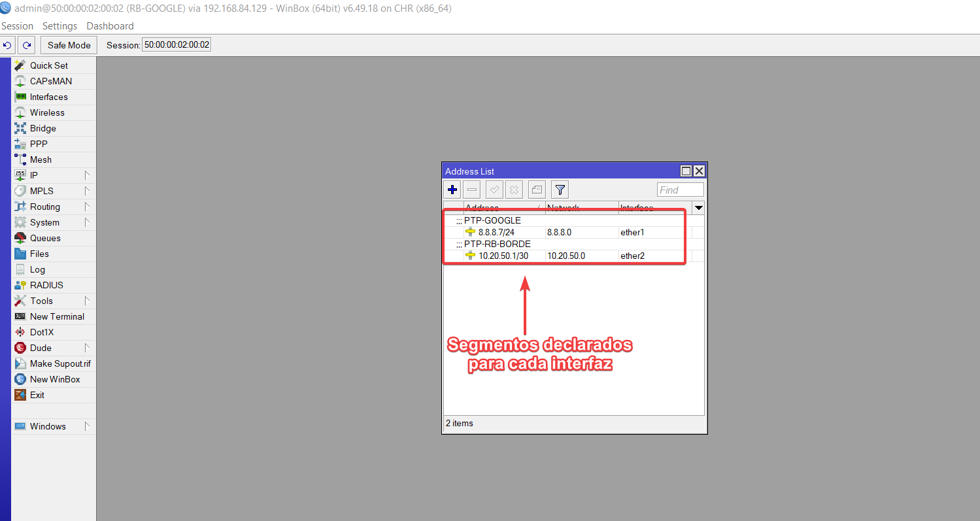Click the Redo arrow icon
Screen dimensions: 980x521
click(27, 45)
